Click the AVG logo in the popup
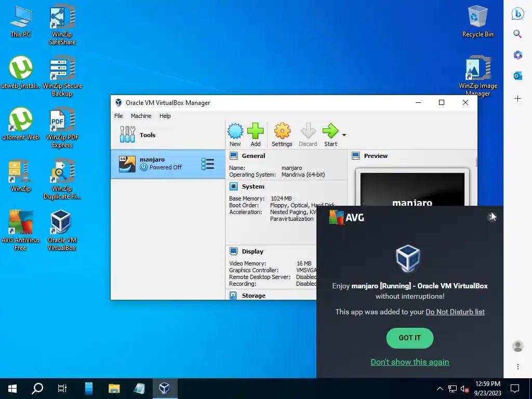The height and width of the screenshot is (399, 532). pos(347,218)
